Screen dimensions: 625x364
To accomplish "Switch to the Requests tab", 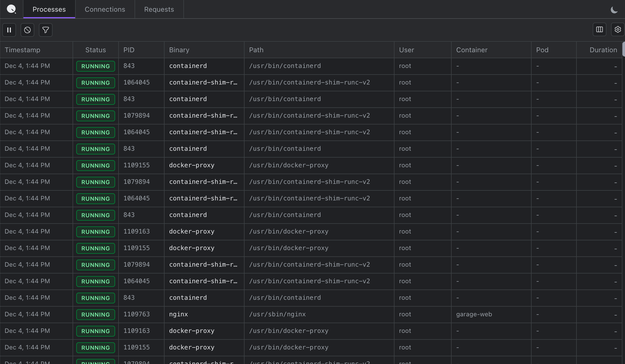I will pos(159,9).
